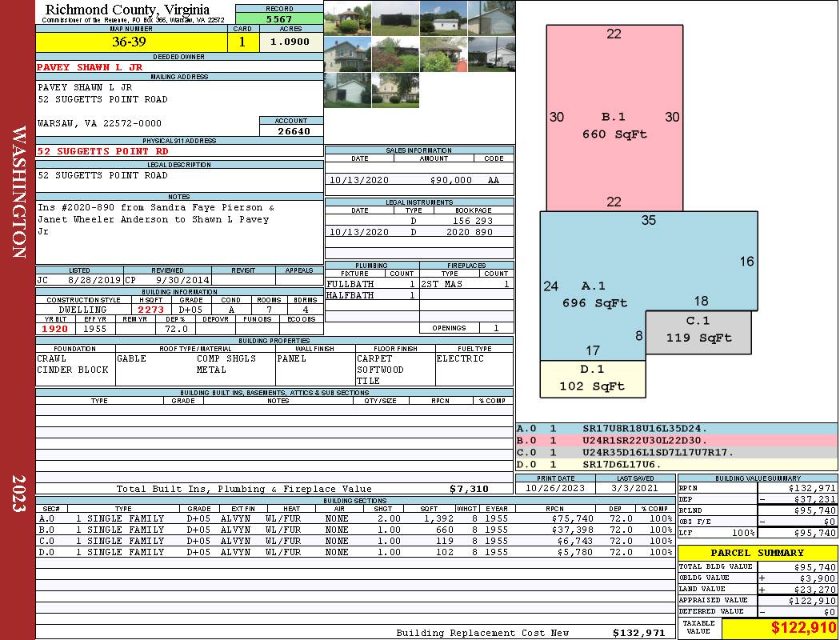Open the small white outbuilding photo
Screen dimensions: 840x640
(x=443, y=18)
